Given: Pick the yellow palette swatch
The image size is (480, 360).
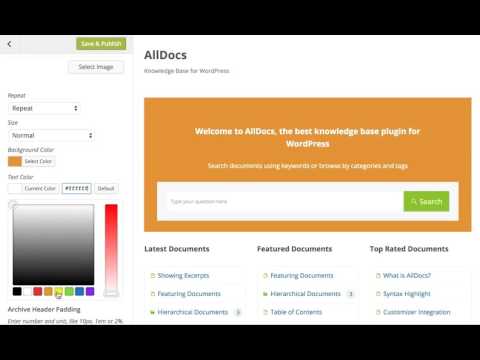Looking at the screenshot, I should pos(59,291).
